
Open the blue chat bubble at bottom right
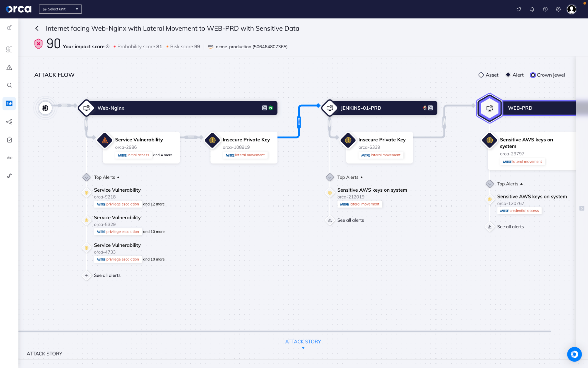pyautogui.click(x=574, y=354)
